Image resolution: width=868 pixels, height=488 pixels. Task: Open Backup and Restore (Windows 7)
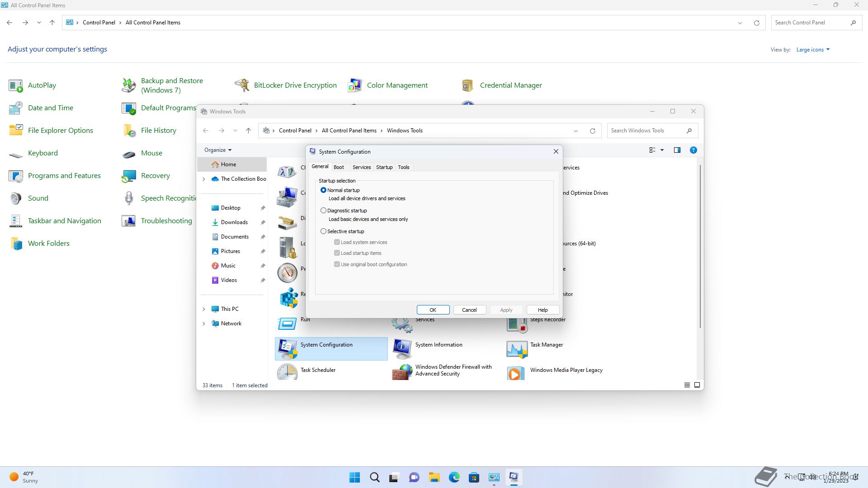[x=163, y=85]
